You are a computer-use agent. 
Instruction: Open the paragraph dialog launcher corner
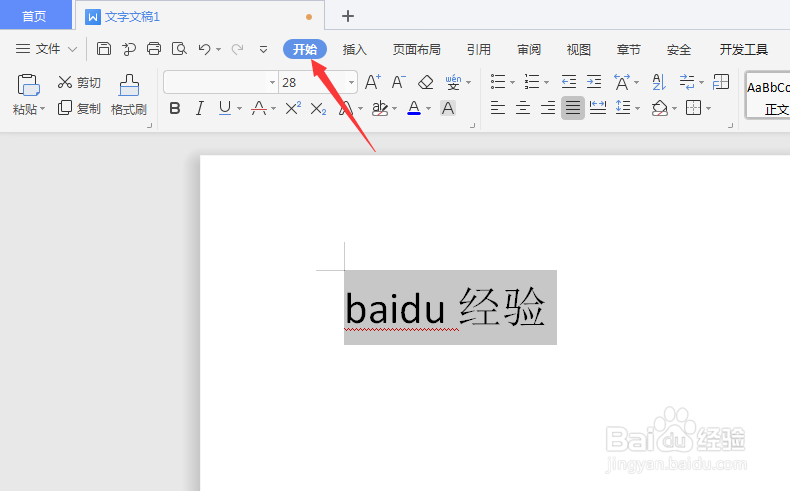coord(731,125)
